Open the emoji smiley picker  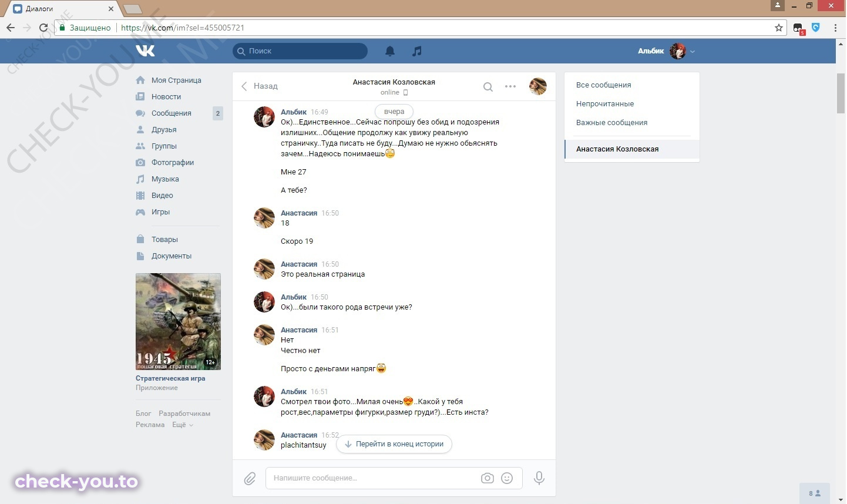507,478
